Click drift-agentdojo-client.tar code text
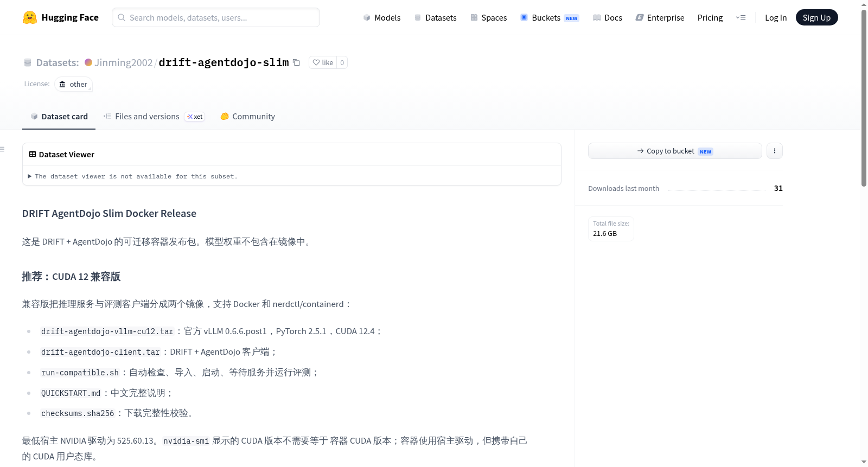 click(100, 352)
